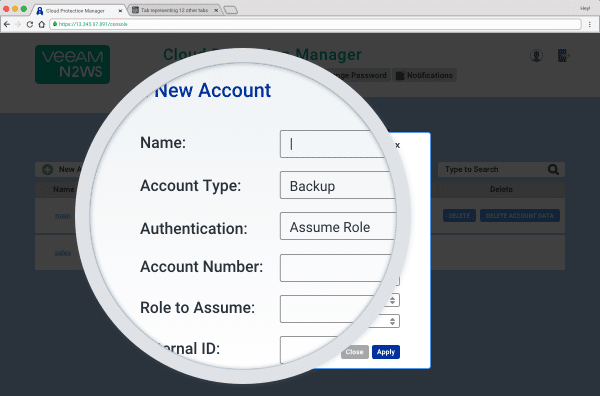Focus the Name input field
The height and width of the screenshot is (396, 600).
(333, 144)
